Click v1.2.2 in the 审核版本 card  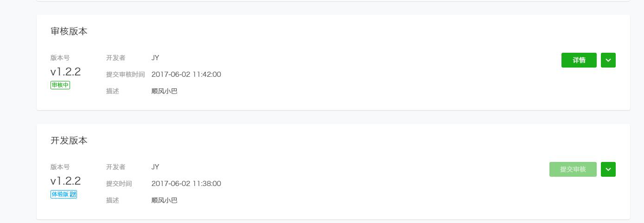[65, 71]
